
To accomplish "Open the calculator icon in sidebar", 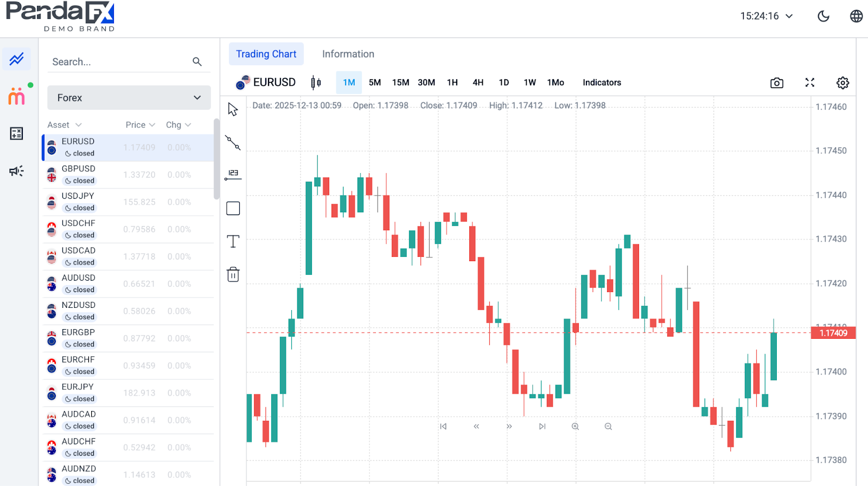I will (x=16, y=134).
